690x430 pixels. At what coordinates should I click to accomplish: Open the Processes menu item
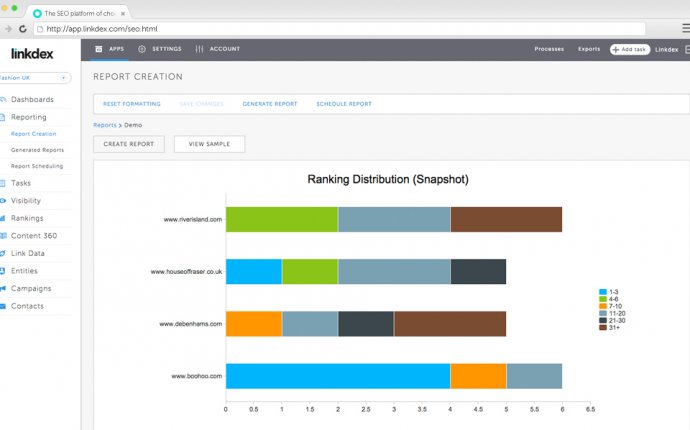click(x=549, y=48)
